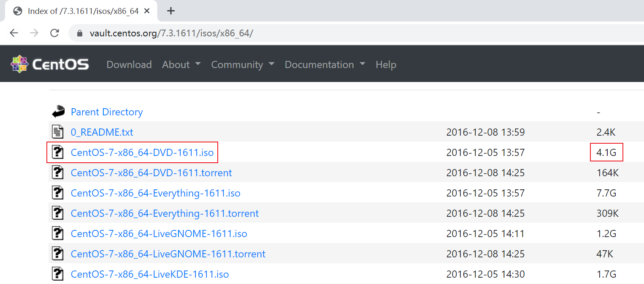Click the file icon for LiveKDE-1611.iso
Screen dimensions: 644x284
(57, 274)
